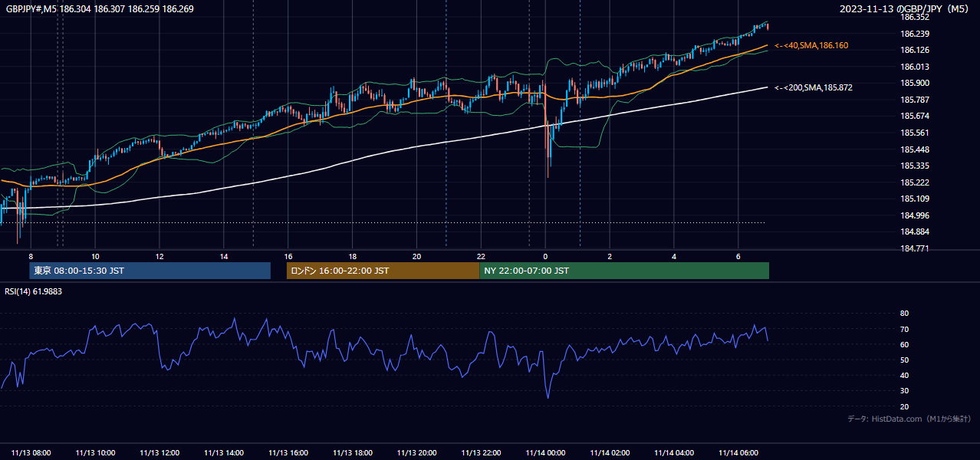Click RSI scale value 20
Viewport: 980px width, 460px height.
click(x=904, y=406)
